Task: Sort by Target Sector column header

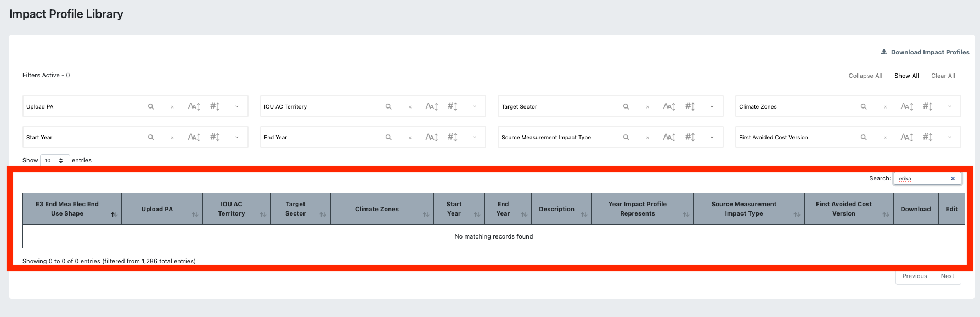Action: point(300,209)
